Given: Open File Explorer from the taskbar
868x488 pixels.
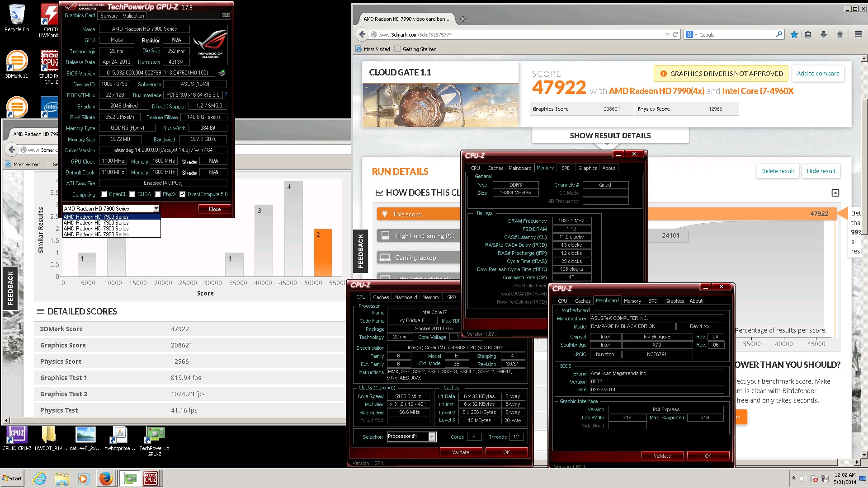Looking at the screenshot, I should click(x=62, y=479).
